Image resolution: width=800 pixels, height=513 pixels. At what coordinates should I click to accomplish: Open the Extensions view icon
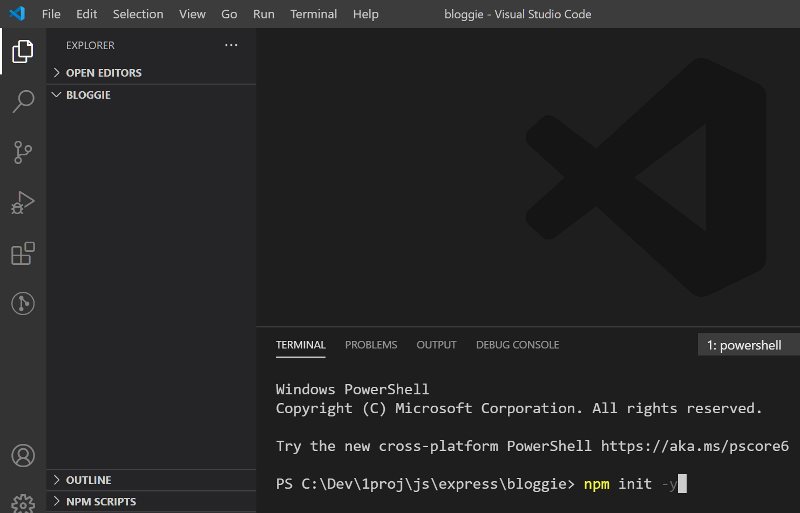pyautogui.click(x=22, y=254)
